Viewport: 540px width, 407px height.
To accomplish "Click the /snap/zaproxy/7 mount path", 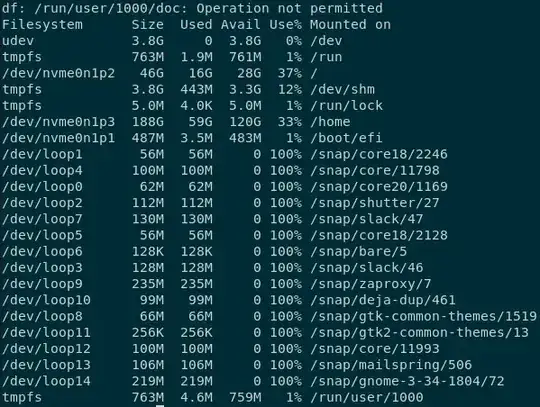I will click(x=371, y=284).
